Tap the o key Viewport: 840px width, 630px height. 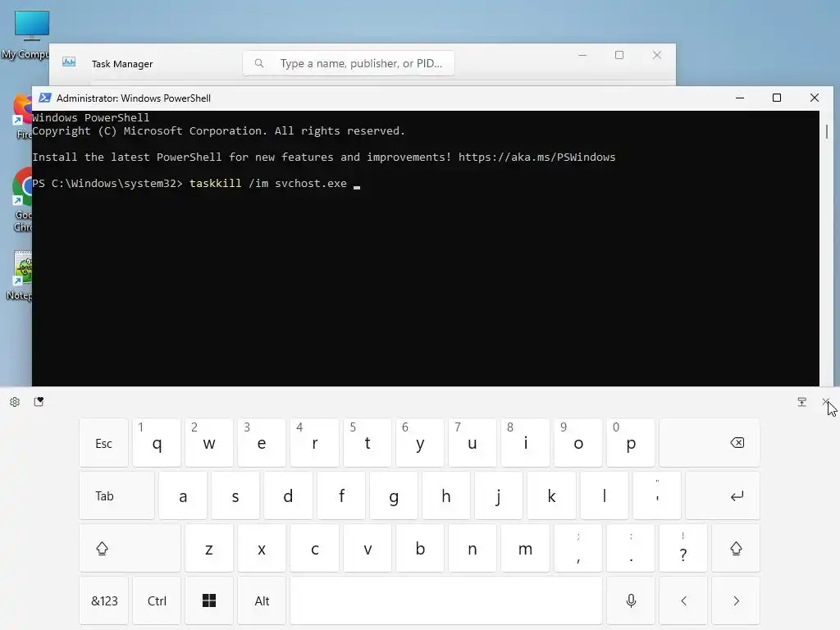(577, 443)
